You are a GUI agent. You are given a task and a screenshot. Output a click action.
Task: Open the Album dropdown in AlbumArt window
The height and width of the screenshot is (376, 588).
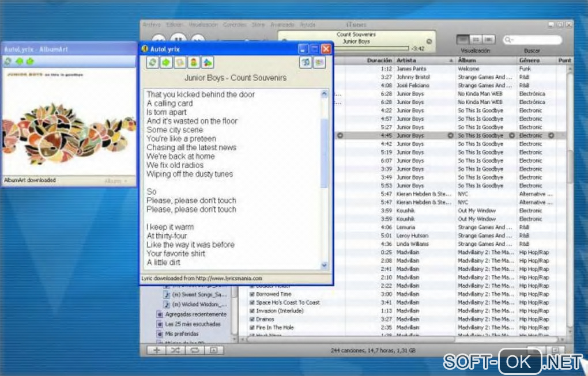[116, 181]
